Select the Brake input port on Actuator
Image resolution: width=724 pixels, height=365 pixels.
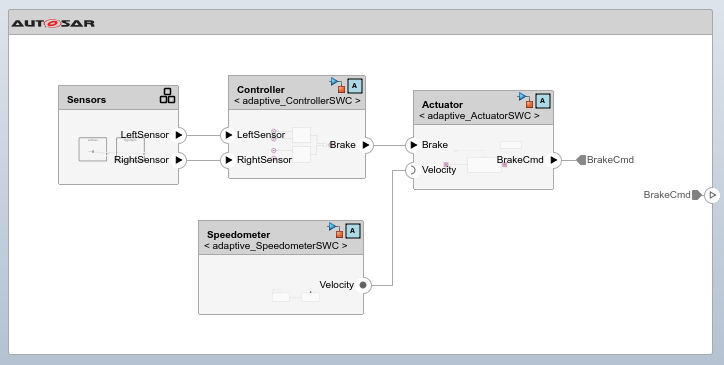[x=413, y=145]
